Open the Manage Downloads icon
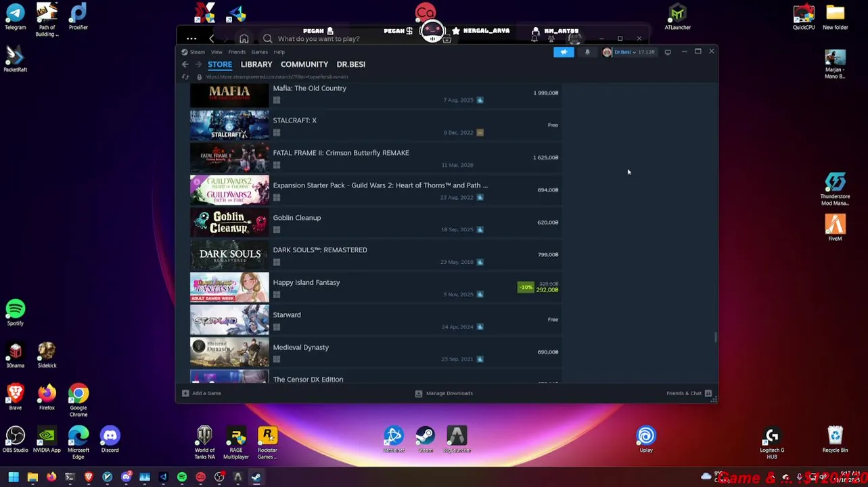868x487 pixels. coord(418,393)
